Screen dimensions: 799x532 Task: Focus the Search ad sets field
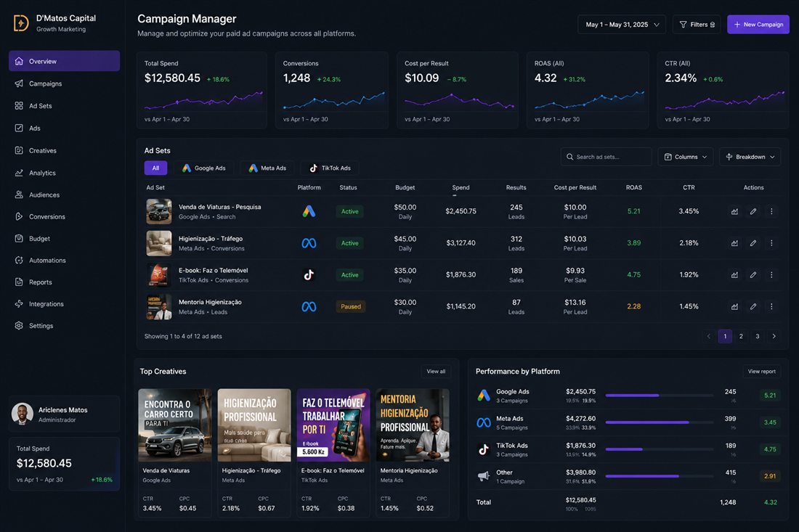point(606,157)
